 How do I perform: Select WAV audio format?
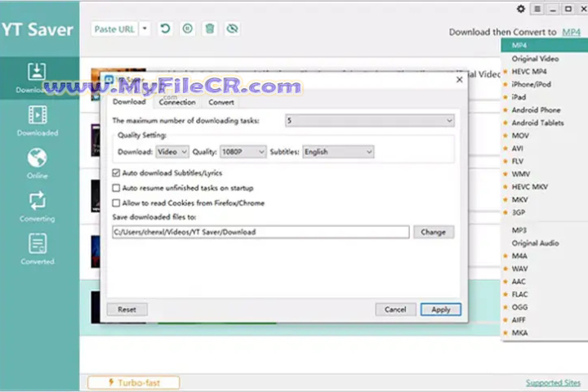pos(545,269)
